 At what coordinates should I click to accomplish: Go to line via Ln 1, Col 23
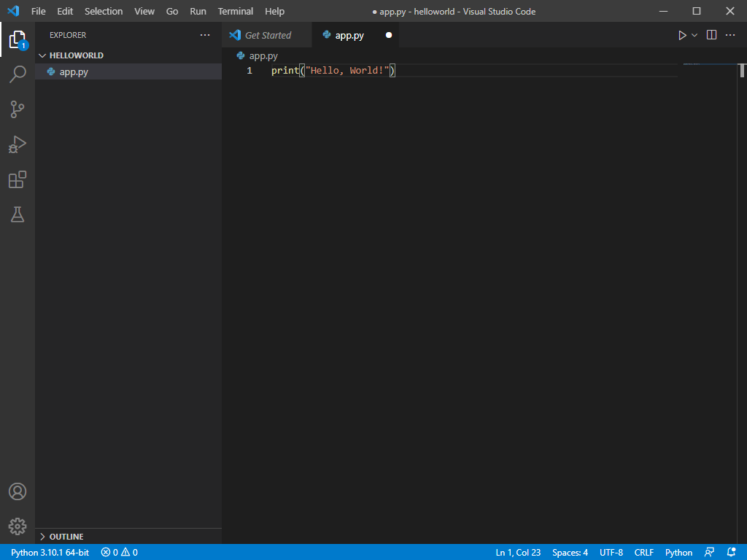[x=518, y=553]
